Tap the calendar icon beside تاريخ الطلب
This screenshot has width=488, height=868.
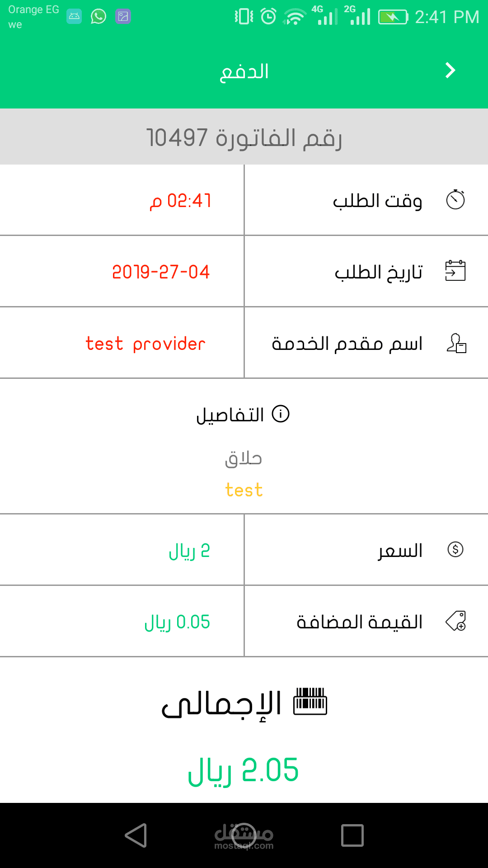point(455,270)
